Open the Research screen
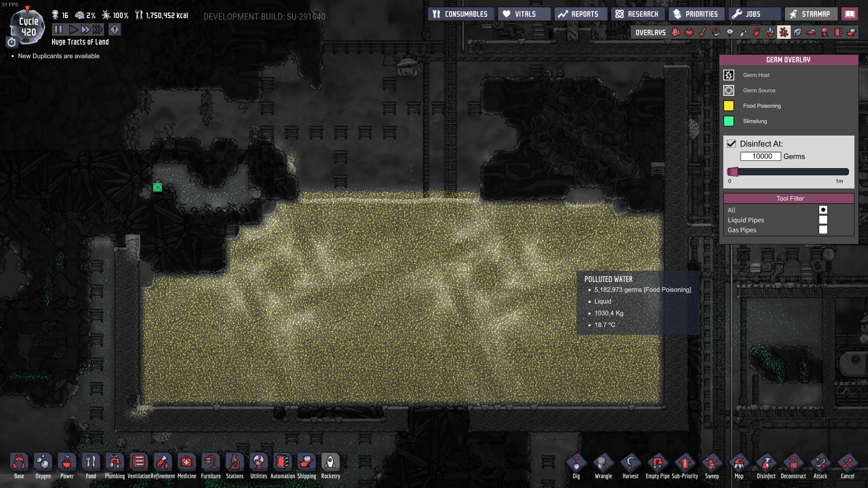The height and width of the screenshot is (488, 868). click(x=637, y=14)
